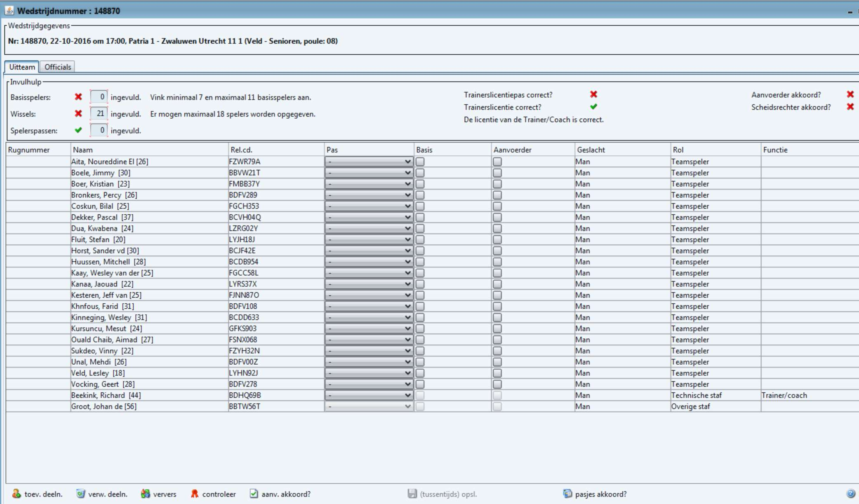Select the row for Groot, Johan de
859x504 pixels.
point(432,406)
